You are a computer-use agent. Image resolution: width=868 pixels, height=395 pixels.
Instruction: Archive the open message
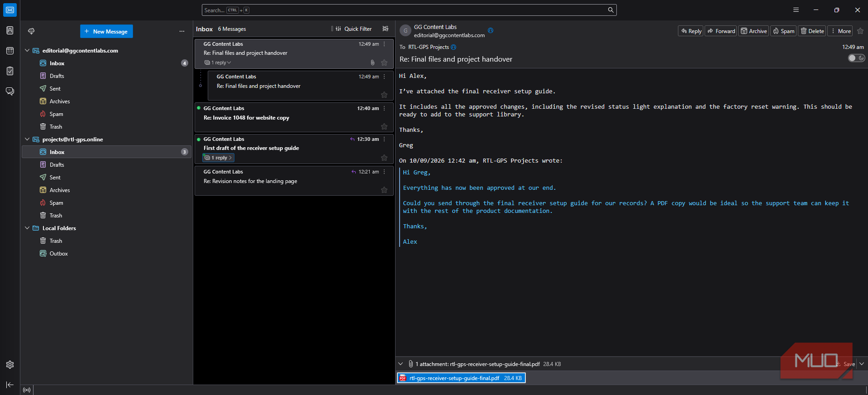pyautogui.click(x=754, y=31)
